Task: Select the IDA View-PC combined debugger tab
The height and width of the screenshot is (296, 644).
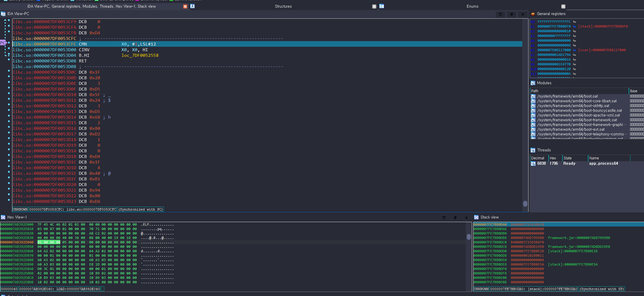Action: [92, 6]
